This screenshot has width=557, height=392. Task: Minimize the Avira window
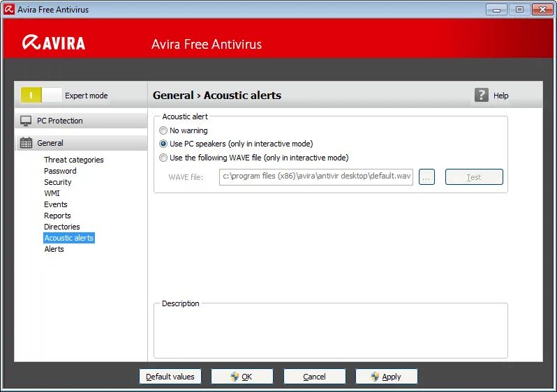pos(496,10)
